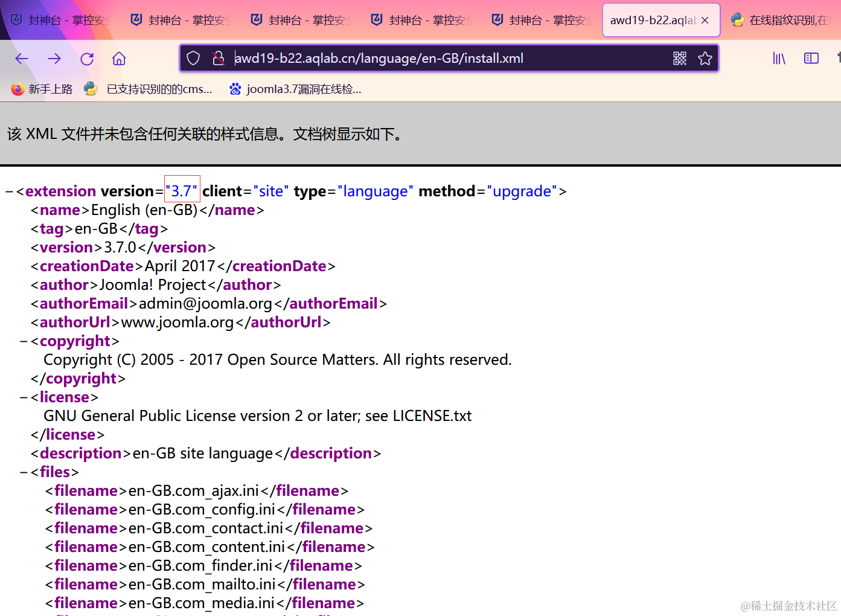Click filename en-GB.com_media.ini
This screenshot has width=841, height=616.
click(x=202, y=603)
